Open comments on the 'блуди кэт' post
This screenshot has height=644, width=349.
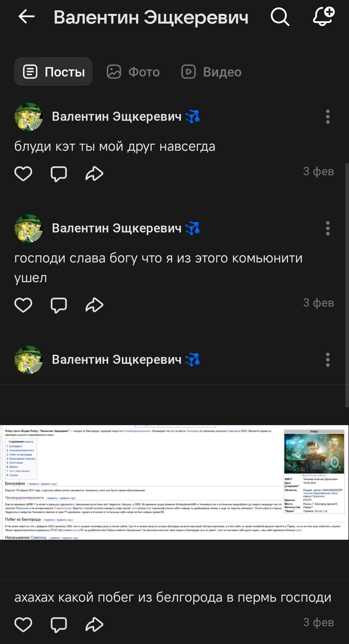[59, 174]
